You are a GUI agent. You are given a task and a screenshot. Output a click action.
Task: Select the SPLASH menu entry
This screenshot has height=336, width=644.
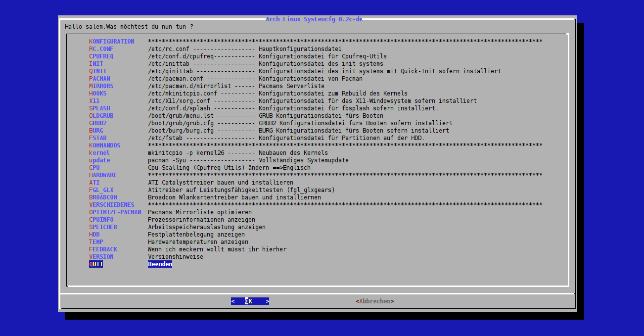tap(99, 108)
